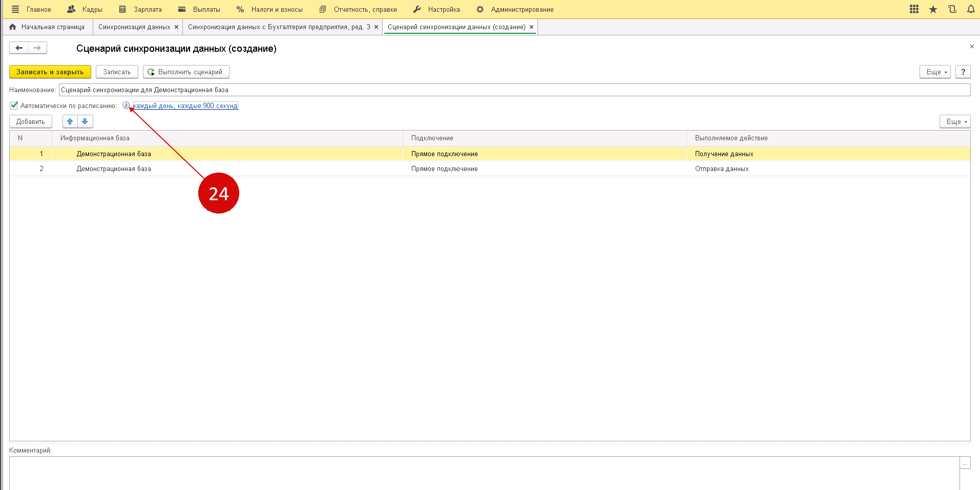Expand the table 'Еще' dropdown

[x=955, y=121]
